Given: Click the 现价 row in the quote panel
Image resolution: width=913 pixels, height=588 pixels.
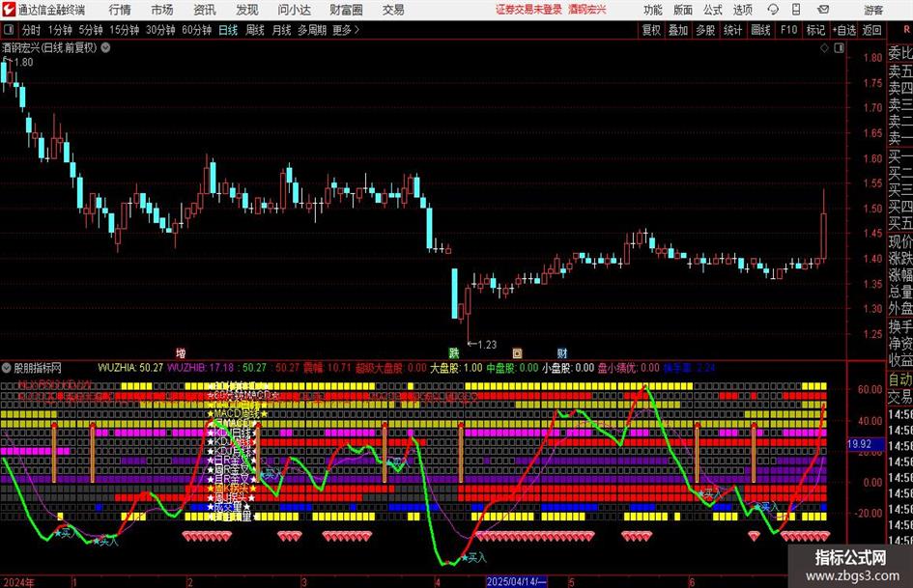Looking at the screenshot, I should click(x=899, y=241).
